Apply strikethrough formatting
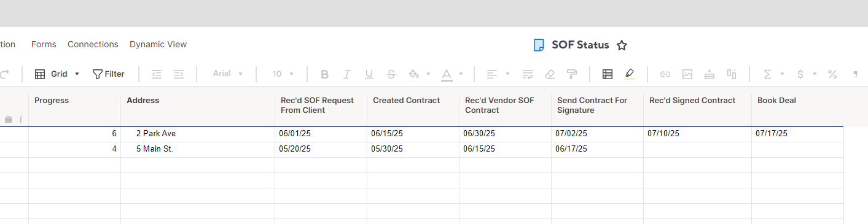Screen dimensions: 868x224 [391, 74]
